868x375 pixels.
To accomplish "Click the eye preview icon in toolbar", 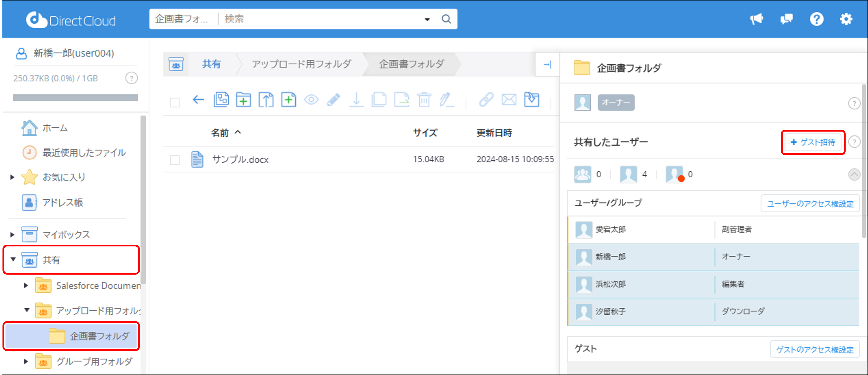I will click(311, 100).
